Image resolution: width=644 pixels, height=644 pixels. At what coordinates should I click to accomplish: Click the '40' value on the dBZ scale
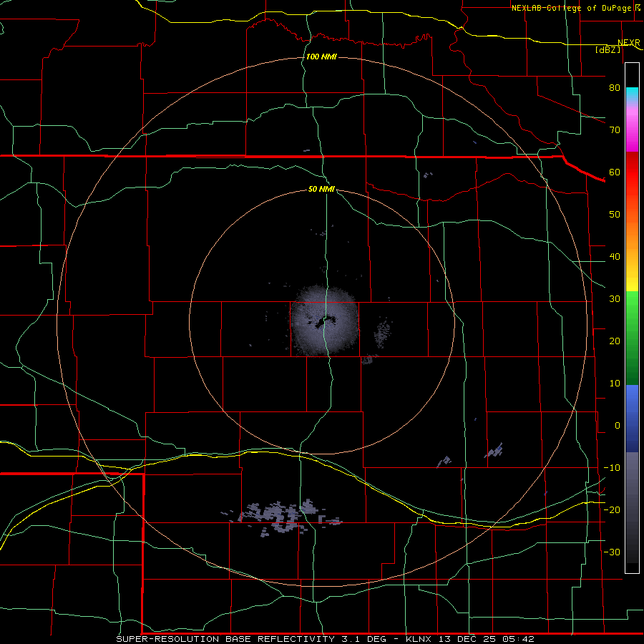tap(615, 257)
